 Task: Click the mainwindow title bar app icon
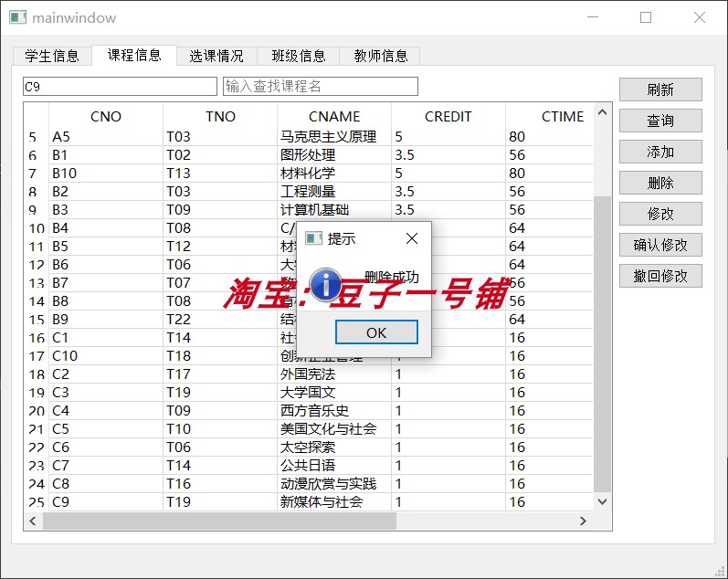click(x=17, y=17)
